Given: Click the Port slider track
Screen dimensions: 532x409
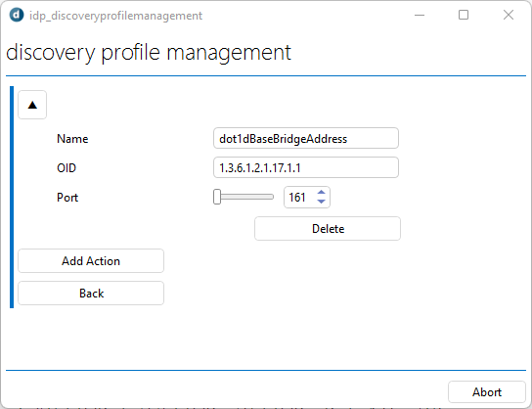Looking at the screenshot, I should pos(244,197).
